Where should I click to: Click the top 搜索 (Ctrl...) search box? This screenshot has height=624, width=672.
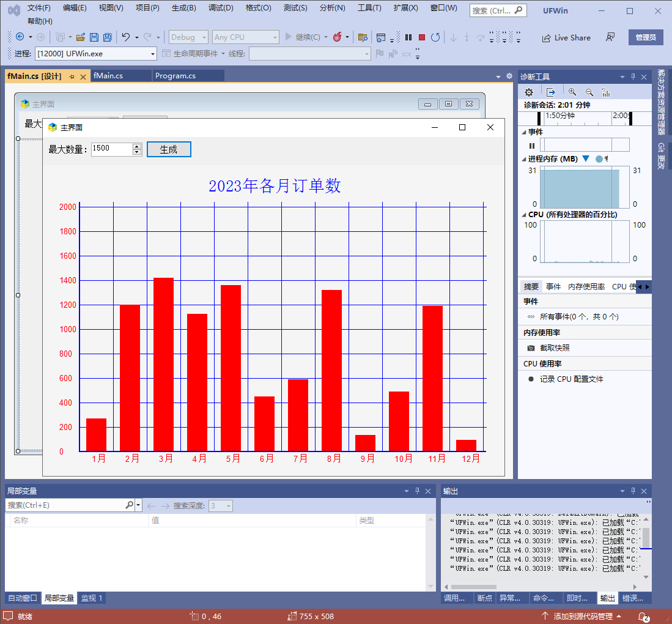[498, 10]
